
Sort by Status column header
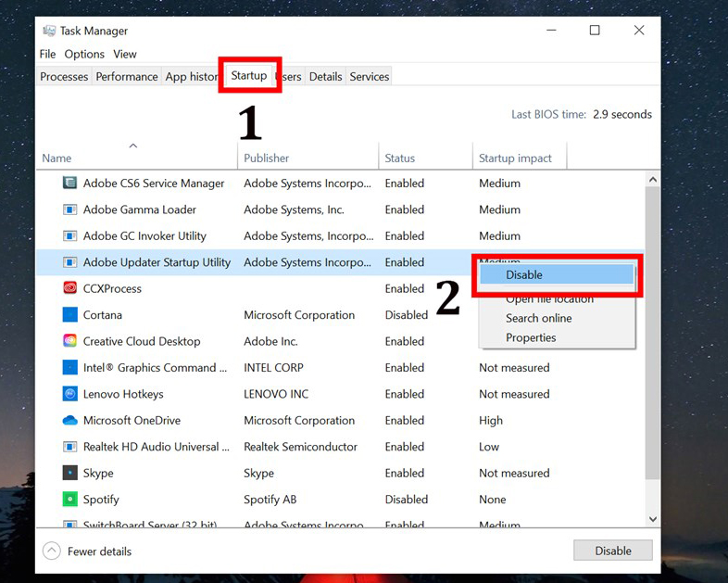pos(400,158)
